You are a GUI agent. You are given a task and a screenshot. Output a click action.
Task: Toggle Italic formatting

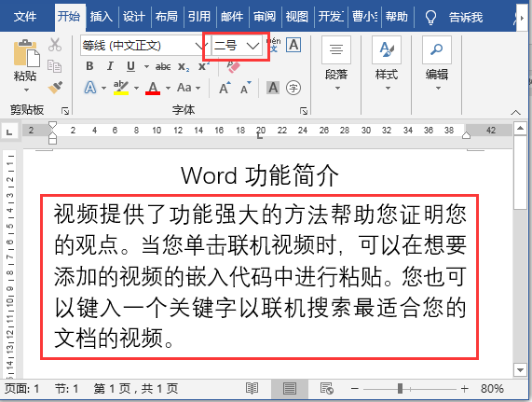coord(110,66)
